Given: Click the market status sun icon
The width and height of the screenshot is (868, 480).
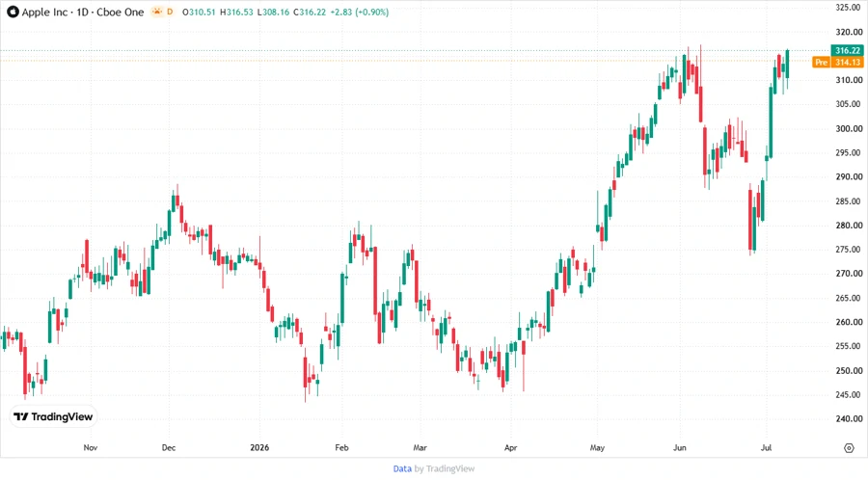Looking at the screenshot, I should (x=157, y=12).
